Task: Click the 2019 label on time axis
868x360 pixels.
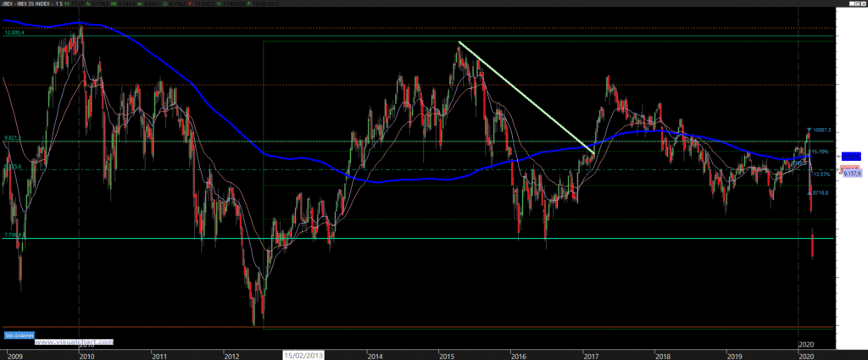Action: coord(735,356)
